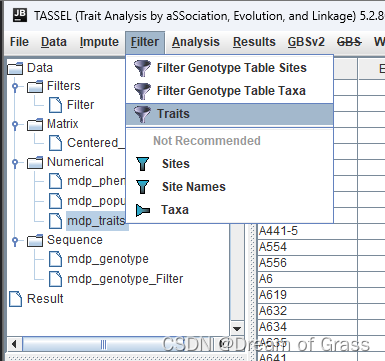Select the Matrix tree node label
The height and width of the screenshot is (361, 385).
62,124
